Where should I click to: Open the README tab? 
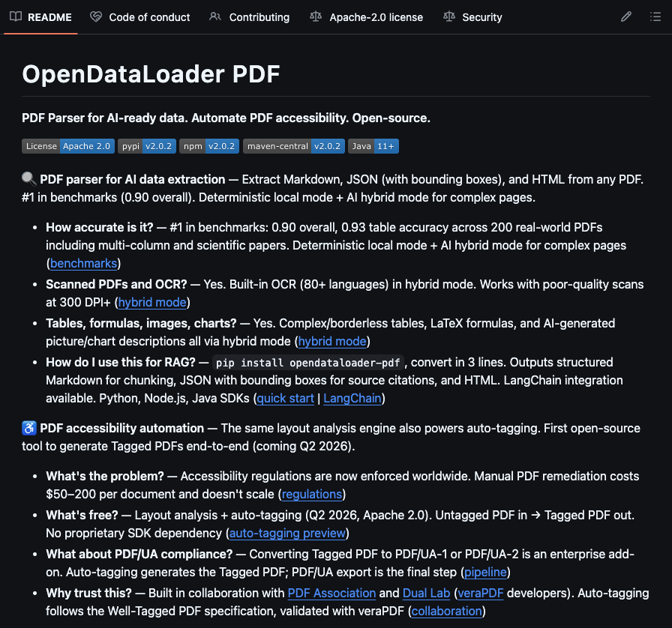(40, 17)
